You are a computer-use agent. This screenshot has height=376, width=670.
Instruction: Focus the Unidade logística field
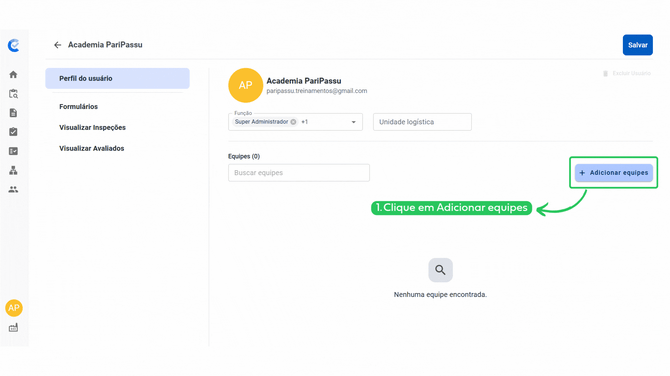click(x=422, y=122)
